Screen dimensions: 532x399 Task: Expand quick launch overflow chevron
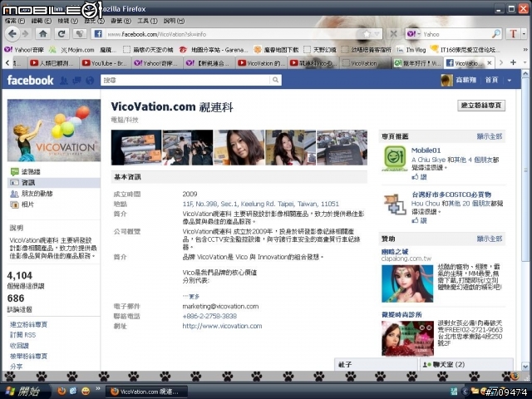coord(98,388)
